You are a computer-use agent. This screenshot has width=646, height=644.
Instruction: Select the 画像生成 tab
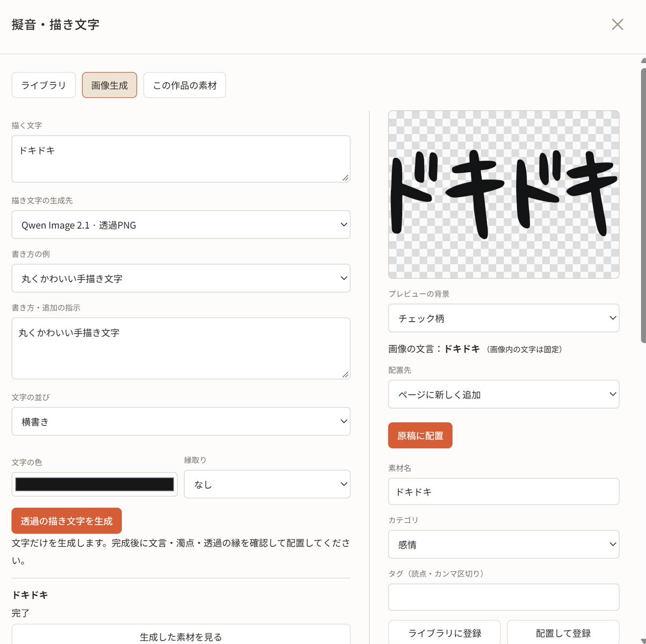(109, 85)
